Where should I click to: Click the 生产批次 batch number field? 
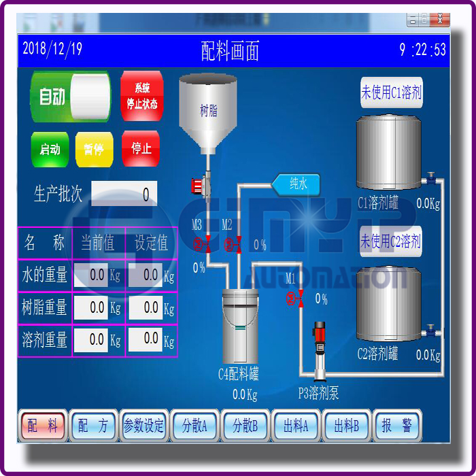[124, 194]
